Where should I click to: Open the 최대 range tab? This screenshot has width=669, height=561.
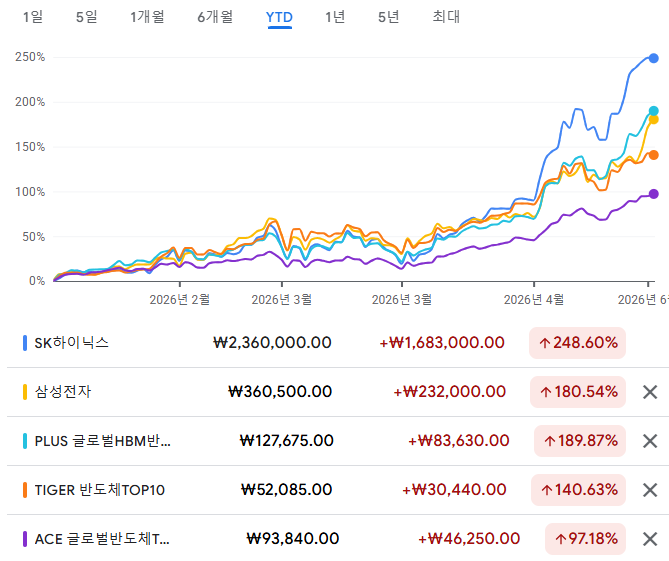(x=446, y=17)
